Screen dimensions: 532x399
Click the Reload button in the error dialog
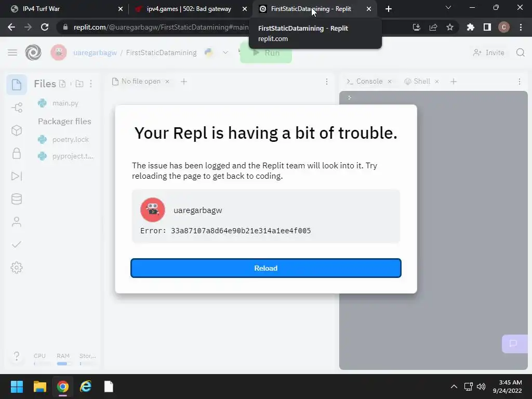(265, 268)
